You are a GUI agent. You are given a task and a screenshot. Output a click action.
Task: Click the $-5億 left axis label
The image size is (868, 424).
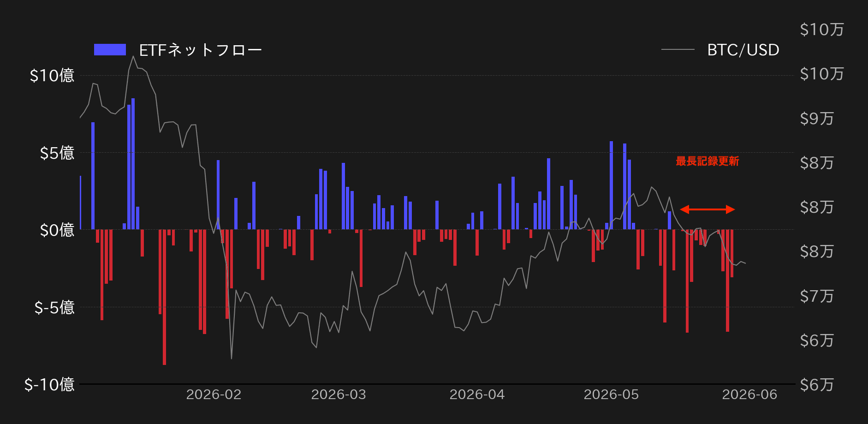click(x=54, y=307)
